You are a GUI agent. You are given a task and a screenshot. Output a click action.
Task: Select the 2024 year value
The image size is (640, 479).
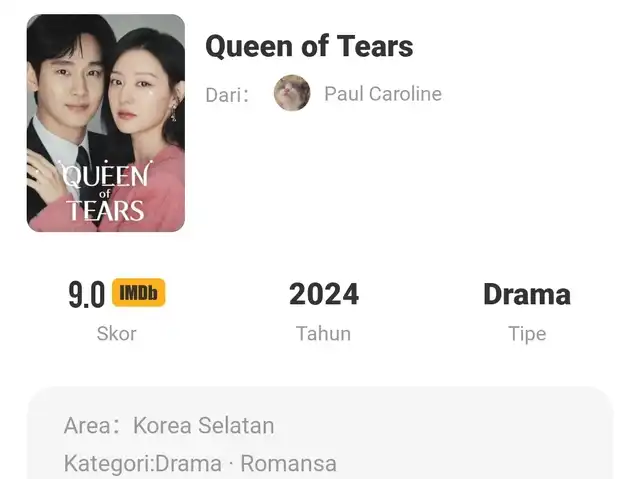click(x=324, y=294)
